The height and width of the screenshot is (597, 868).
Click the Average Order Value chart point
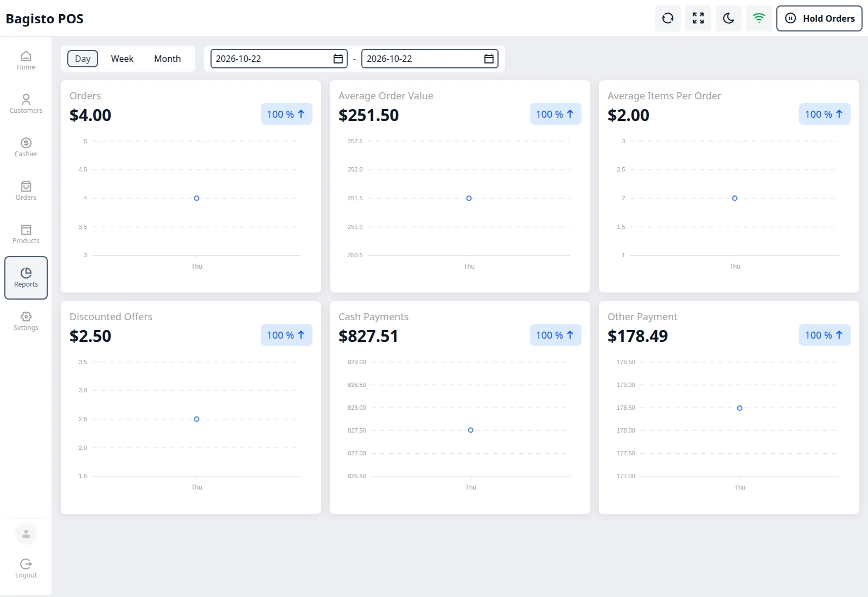(469, 198)
